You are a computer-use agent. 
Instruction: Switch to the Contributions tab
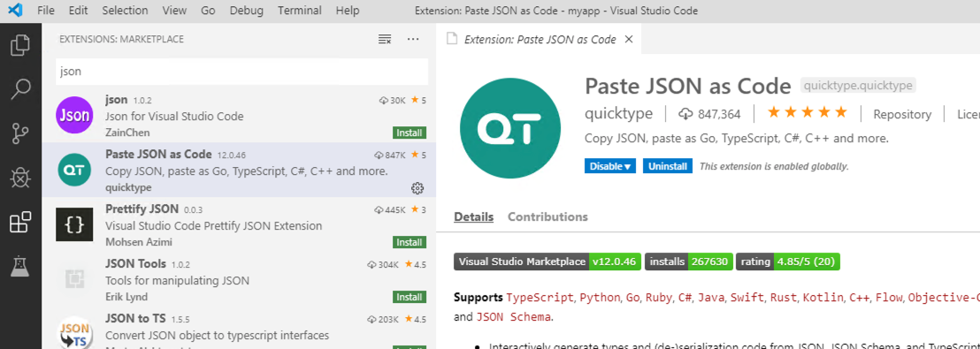(547, 216)
